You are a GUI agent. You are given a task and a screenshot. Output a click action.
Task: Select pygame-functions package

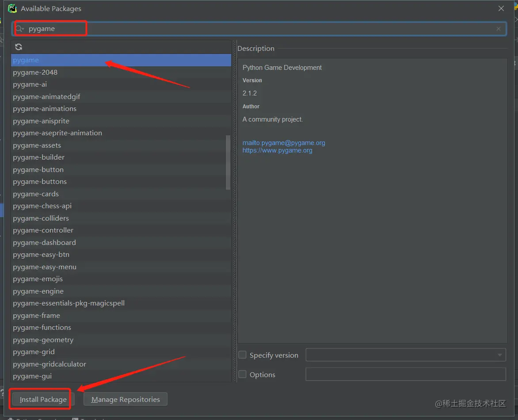(121, 328)
